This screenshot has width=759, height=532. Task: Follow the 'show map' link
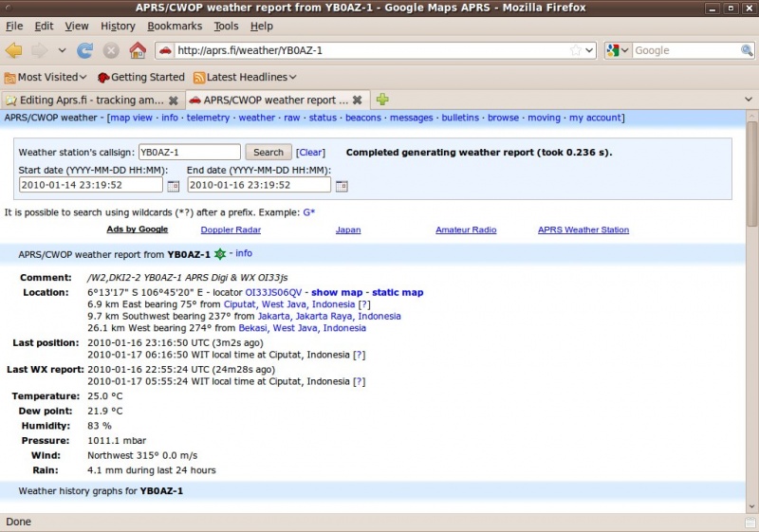[337, 293]
